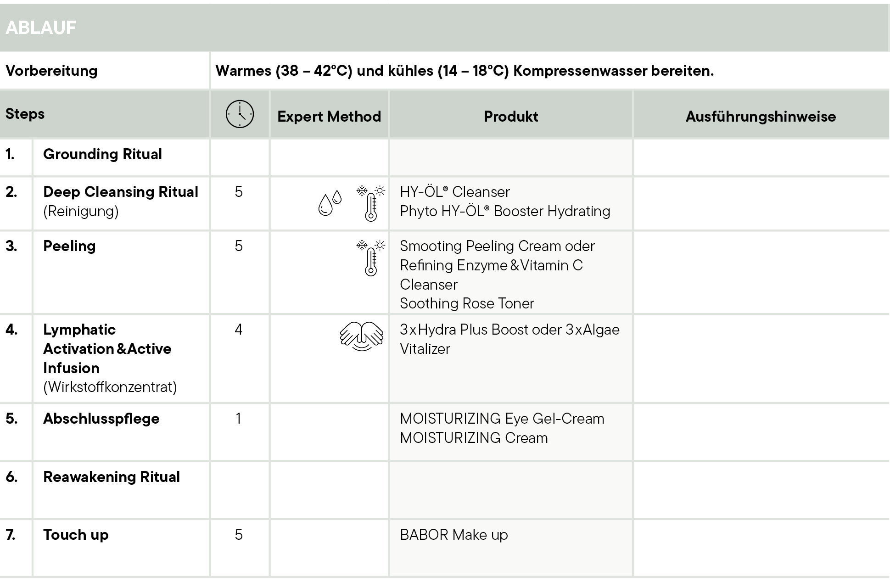Click the Steps column header
890x588 pixels.
pyautogui.click(x=25, y=114)
